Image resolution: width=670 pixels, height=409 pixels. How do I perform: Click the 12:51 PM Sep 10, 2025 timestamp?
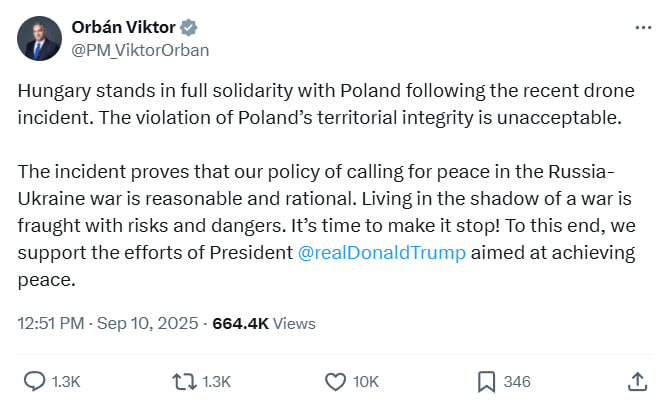(x=108, y=324)
